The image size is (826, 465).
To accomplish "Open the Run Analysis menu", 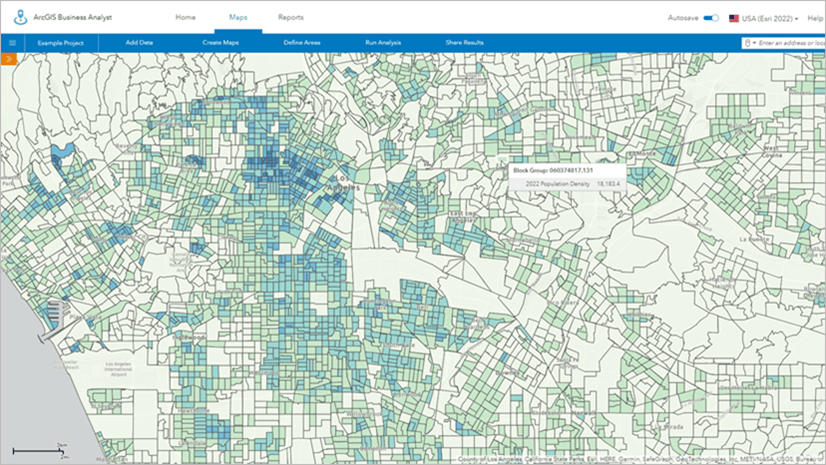I will click(x=383, y=43).
